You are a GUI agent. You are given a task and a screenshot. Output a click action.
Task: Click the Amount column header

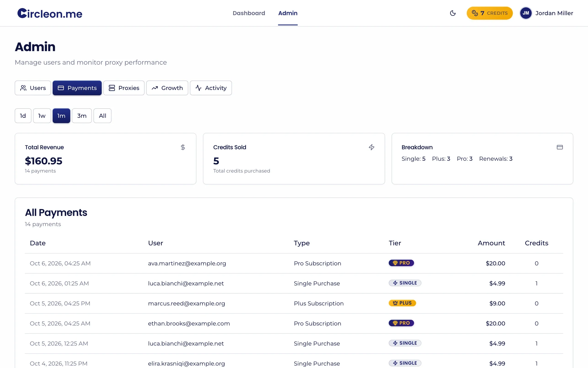(491, 243)
